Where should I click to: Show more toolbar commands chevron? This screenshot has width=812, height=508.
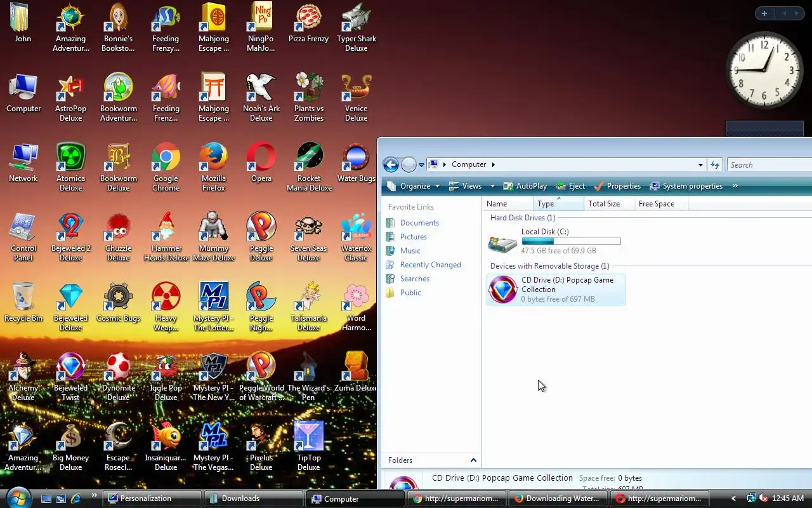pyautogui.click(x=735, y=186)
